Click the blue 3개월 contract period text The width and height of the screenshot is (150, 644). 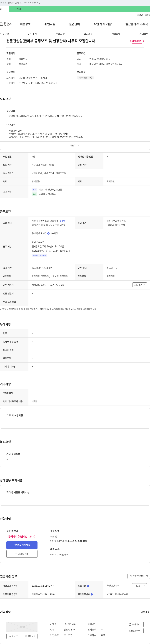pyautogui.click(x=63, y=221)
